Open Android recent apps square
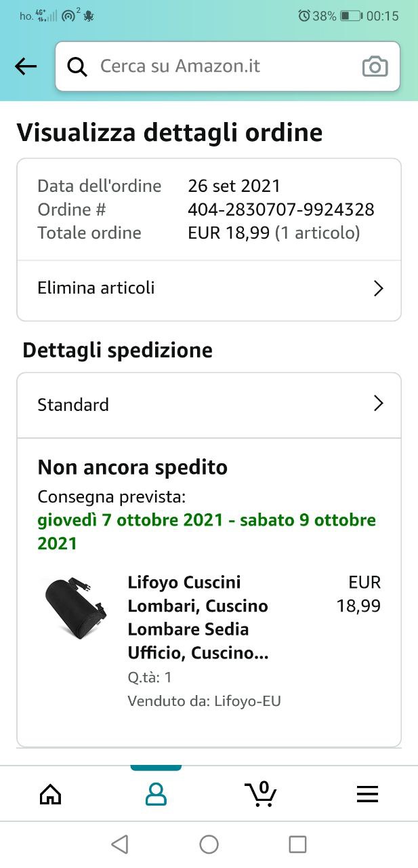 click(297, 844)
